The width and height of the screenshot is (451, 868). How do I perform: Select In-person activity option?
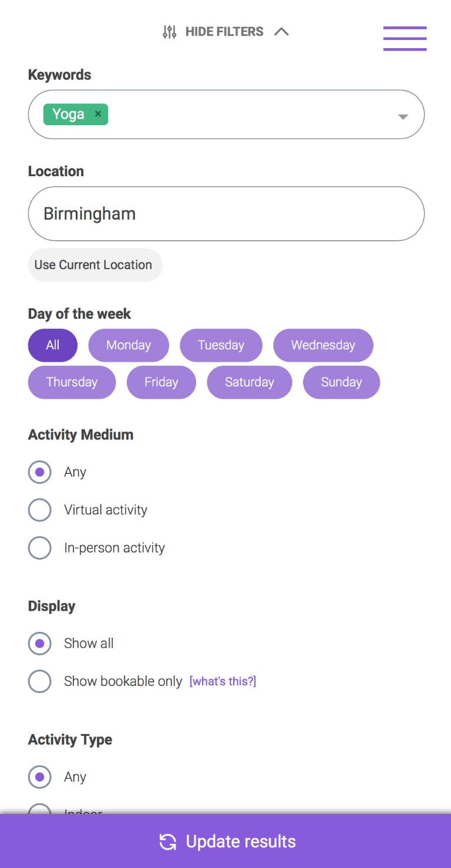coord(40,548)
